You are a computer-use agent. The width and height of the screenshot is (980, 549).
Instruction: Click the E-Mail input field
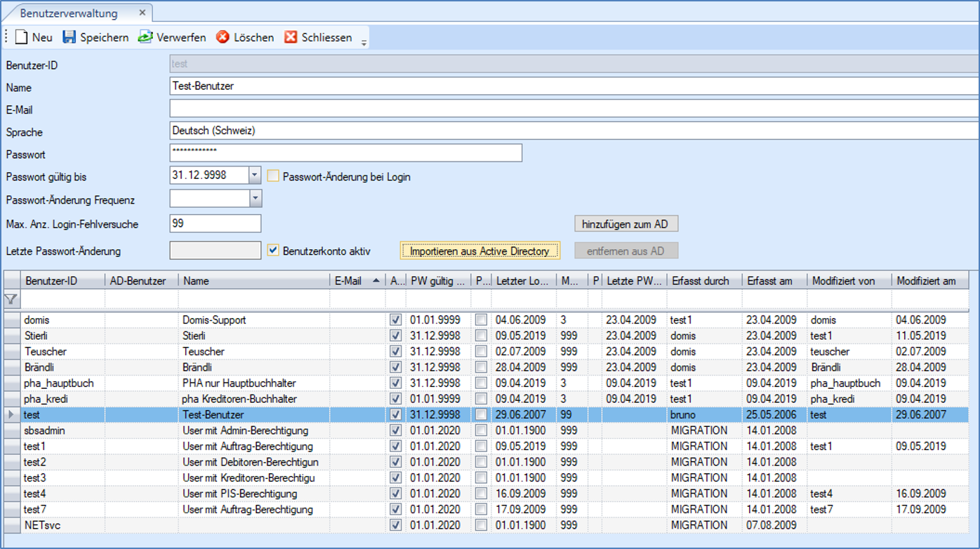(x=573, y=110)
